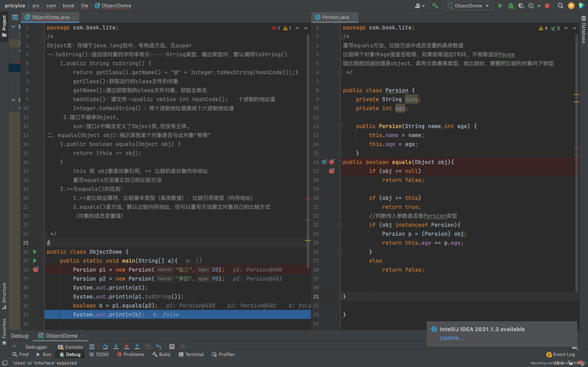Collapse the comment block fold at line 2

[x=44, y=37]
